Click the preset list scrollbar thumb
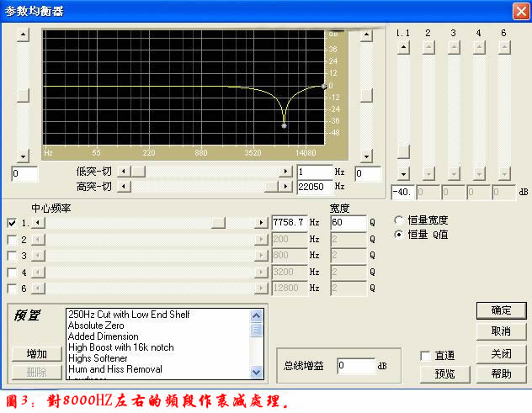532x413 pixels. click(256, 330)
